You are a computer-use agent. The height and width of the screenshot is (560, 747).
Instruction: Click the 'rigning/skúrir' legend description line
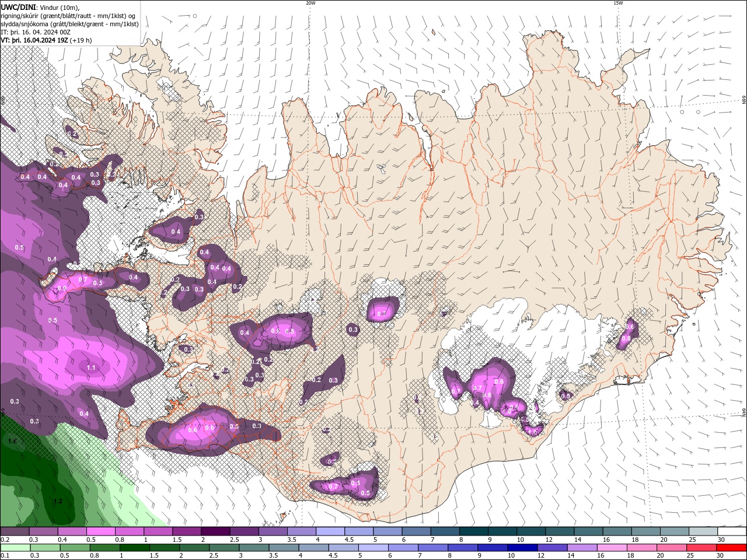pos(69,16)
